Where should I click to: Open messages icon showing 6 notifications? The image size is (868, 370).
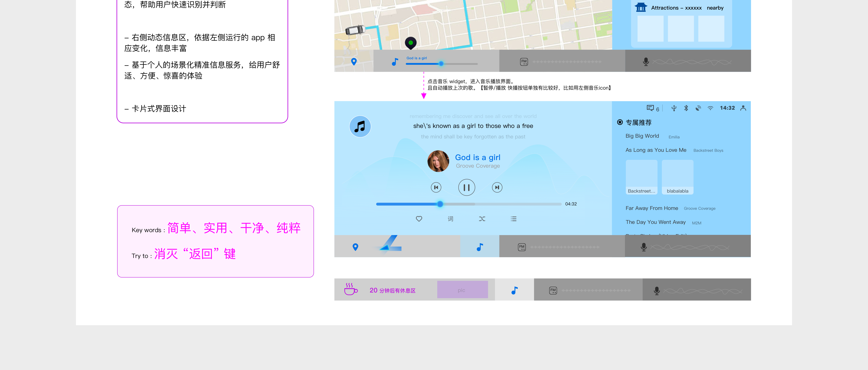coord(653,108)
